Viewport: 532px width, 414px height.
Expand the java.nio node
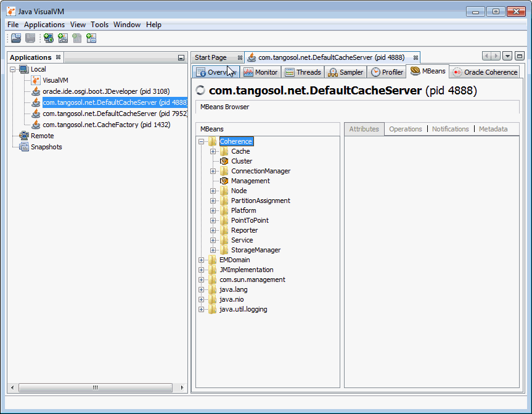(x=201, y=299)
